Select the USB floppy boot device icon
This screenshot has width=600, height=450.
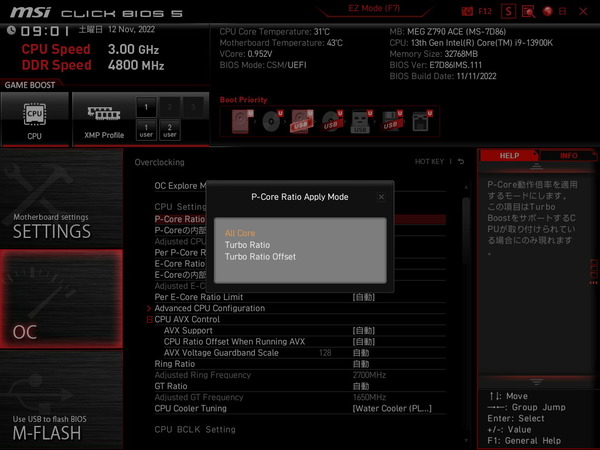click(391, 121)
